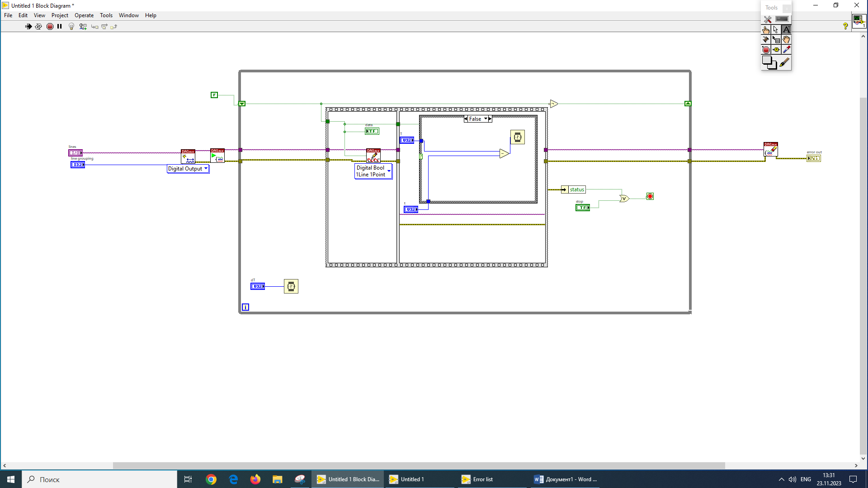Click the DAQmx Create Channel node
The image size is (868, 488).
[188, 156]
